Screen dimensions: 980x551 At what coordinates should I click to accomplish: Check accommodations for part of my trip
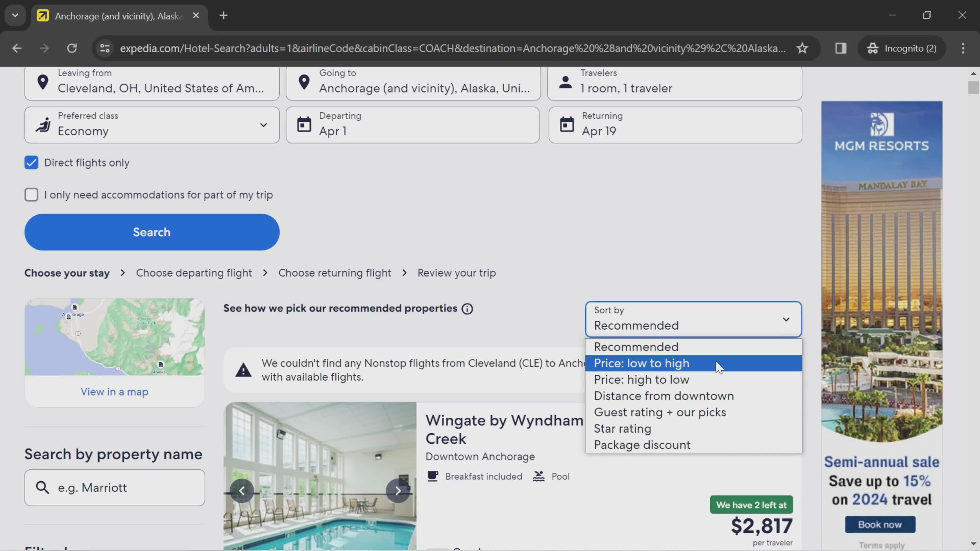[31, 195]
